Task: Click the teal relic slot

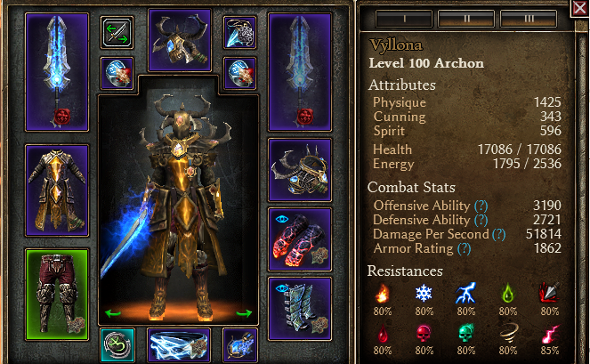Action: tap(117, 345)
